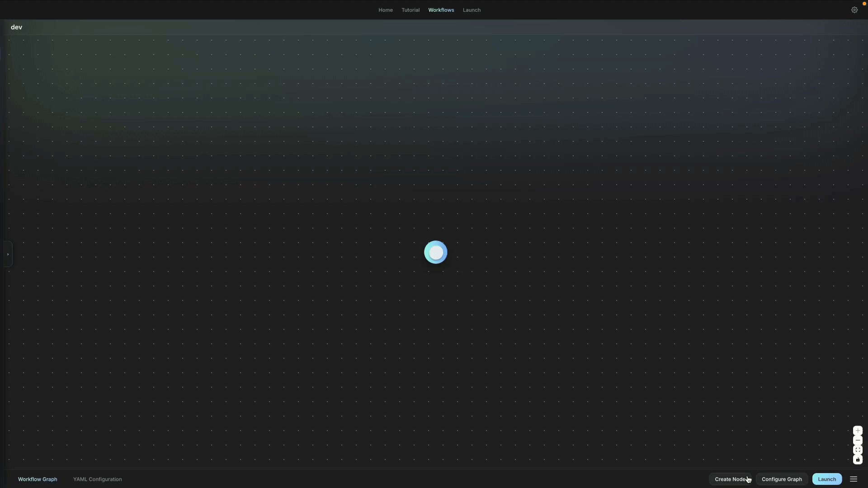Go to the Home page

(x=385, y=10)
